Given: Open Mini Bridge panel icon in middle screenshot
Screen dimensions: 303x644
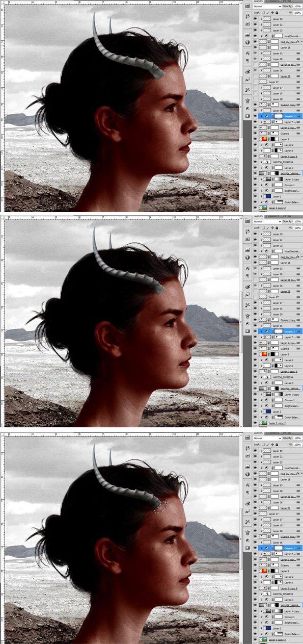Looking at the screenshot, I should tap(247, 221).
